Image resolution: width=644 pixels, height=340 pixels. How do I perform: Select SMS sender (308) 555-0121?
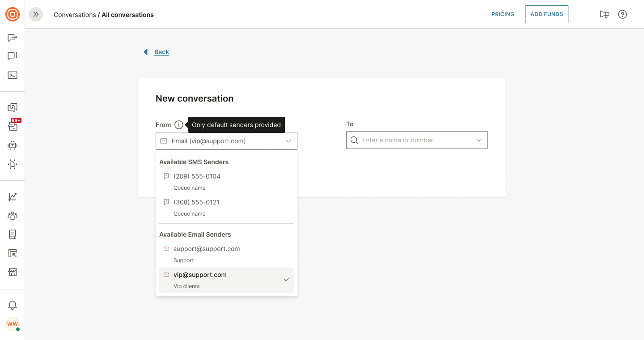(196, 202)
